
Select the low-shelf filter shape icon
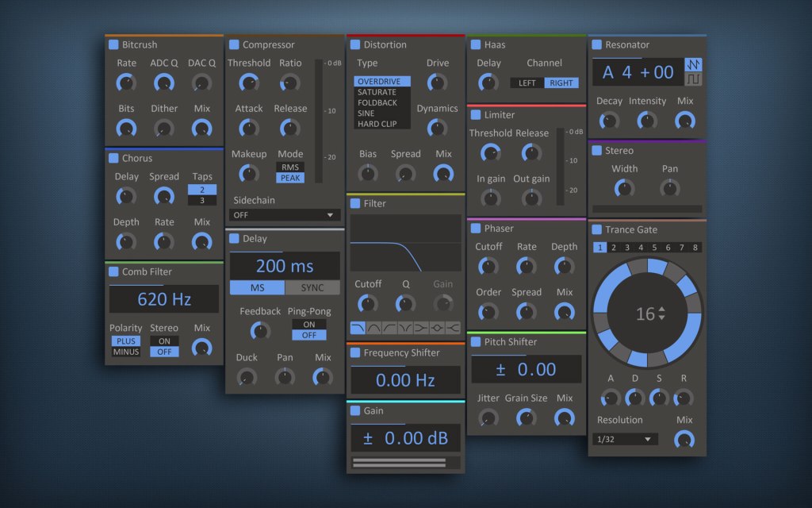click(x=421, y=327)
